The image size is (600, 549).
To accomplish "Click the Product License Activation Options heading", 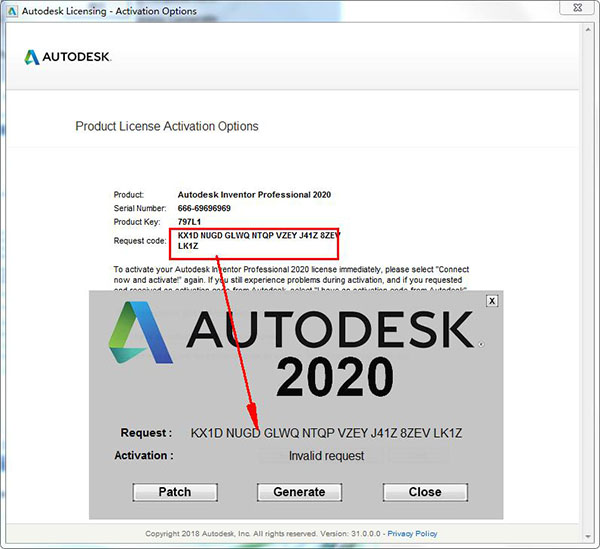I will pyautogui.click(x=167, y=127).
